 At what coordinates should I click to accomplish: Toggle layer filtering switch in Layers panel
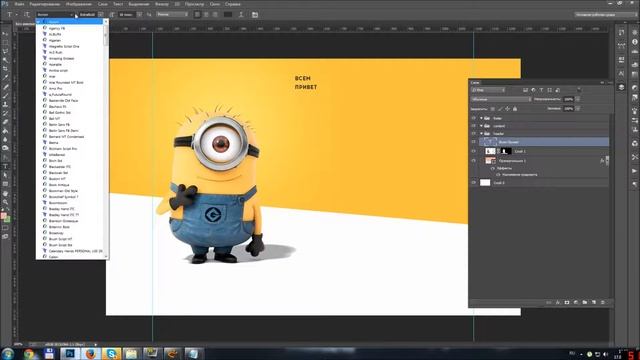[579, 90]
